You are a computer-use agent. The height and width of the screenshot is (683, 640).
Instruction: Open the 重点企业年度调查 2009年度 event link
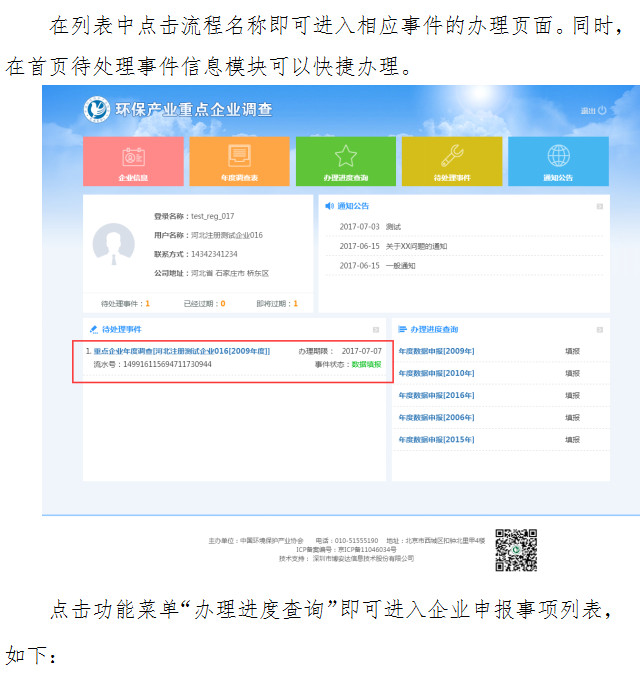[182, 352]
